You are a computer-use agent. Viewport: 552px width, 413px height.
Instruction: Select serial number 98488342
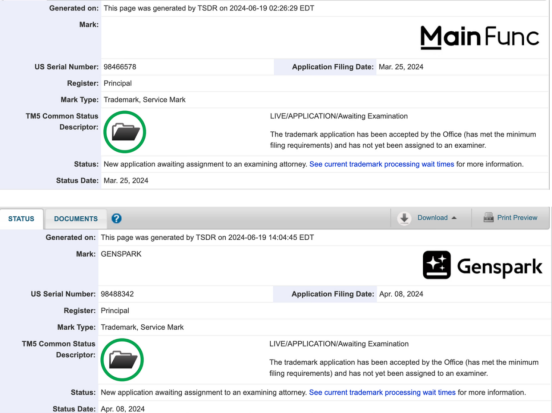[117, 294]
